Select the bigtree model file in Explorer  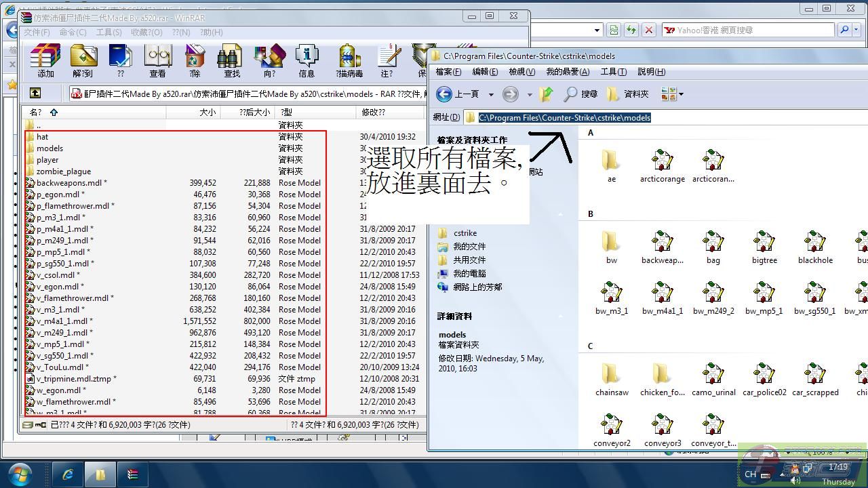pos(764,247)
